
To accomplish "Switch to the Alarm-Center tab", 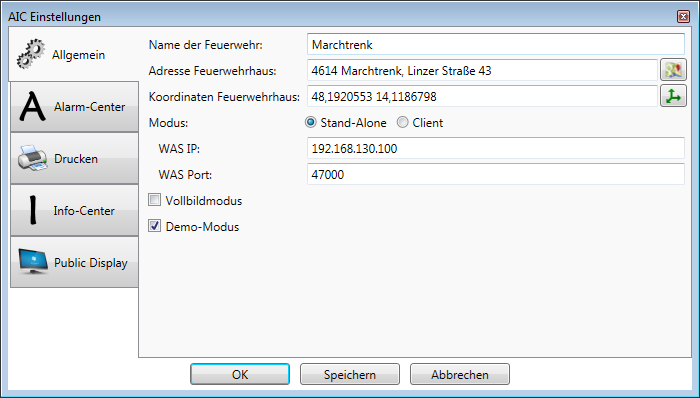I will [75, 107].
